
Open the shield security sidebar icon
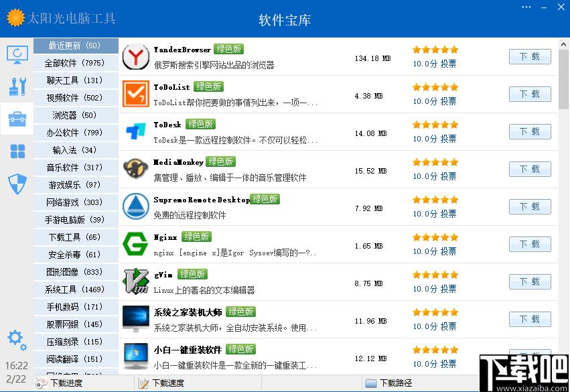[17, 184]
